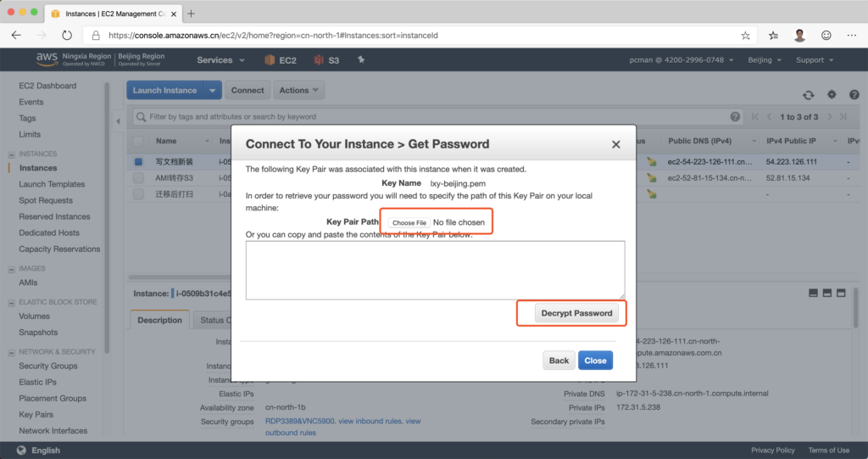Click the key pair contents text area
The width and height of the screenshot is (868, 459).
(x=435, y=270)
